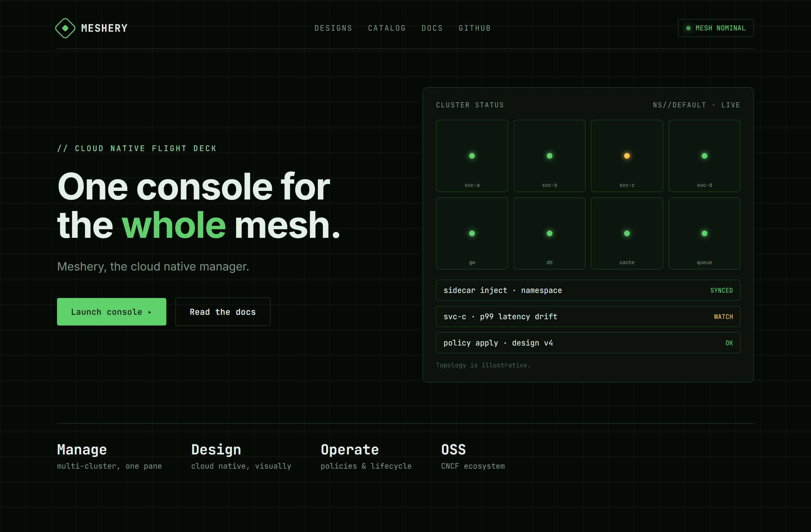Click the CNCF ecosystem text

[x=473, y=466]
